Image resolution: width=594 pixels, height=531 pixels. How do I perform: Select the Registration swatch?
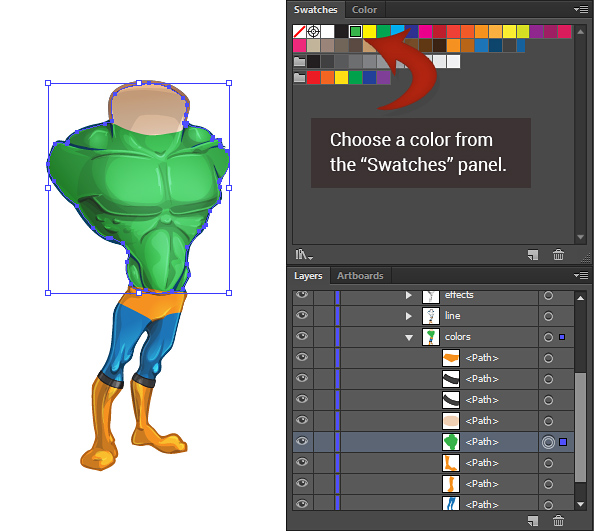tap(313, 32)
